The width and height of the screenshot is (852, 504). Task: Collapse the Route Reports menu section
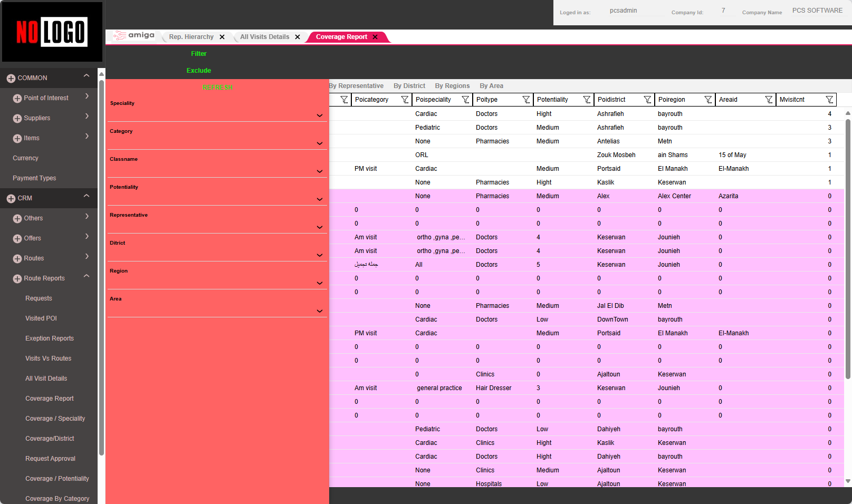[87, 276]
